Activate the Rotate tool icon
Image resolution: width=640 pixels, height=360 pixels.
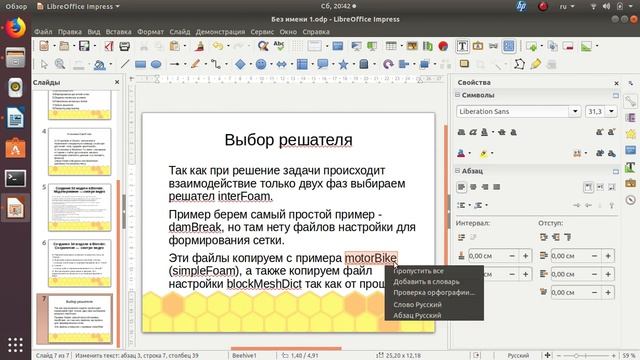(x=388, y=64)
